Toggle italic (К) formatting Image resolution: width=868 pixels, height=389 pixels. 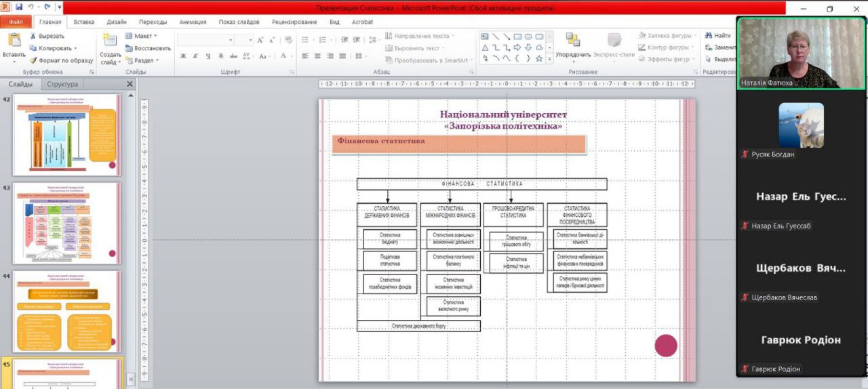[x=195, y=56]
